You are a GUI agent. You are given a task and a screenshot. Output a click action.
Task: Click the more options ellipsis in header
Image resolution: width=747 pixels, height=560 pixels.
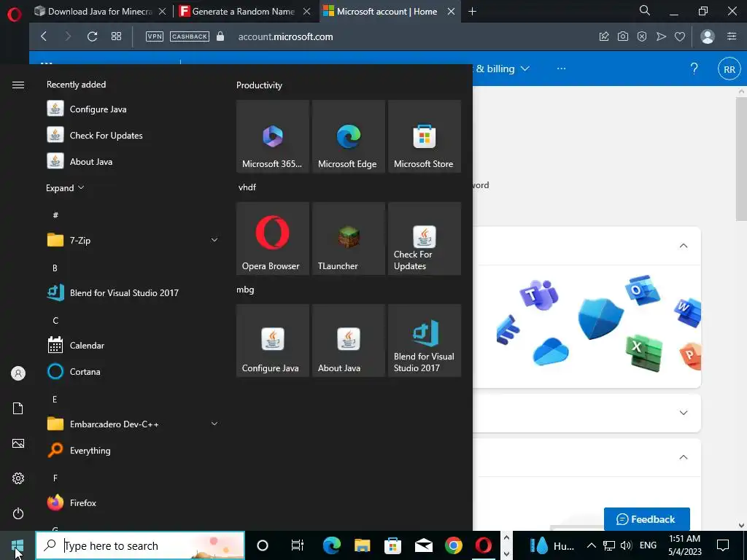[561, 69]
